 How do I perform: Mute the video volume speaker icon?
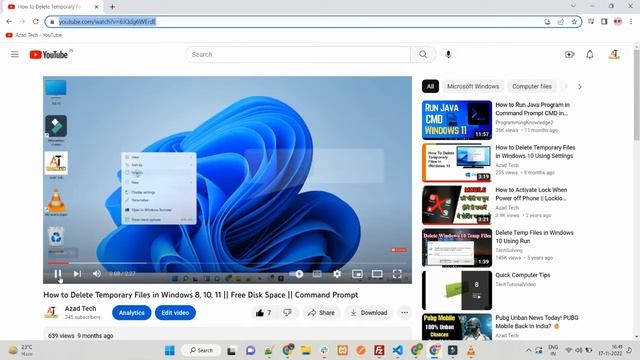[97, 273]
